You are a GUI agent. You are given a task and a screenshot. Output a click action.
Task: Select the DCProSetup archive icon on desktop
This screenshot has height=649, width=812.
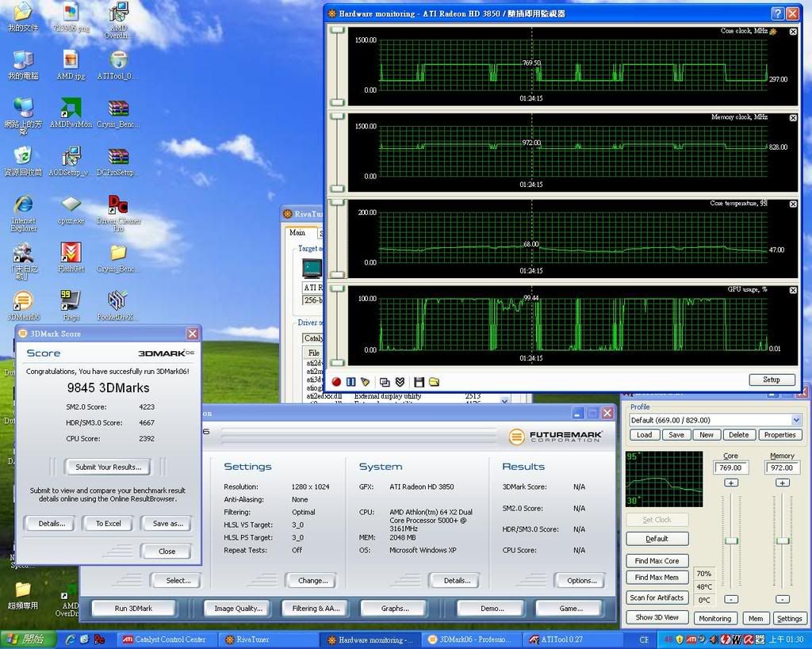pos(118,161)
